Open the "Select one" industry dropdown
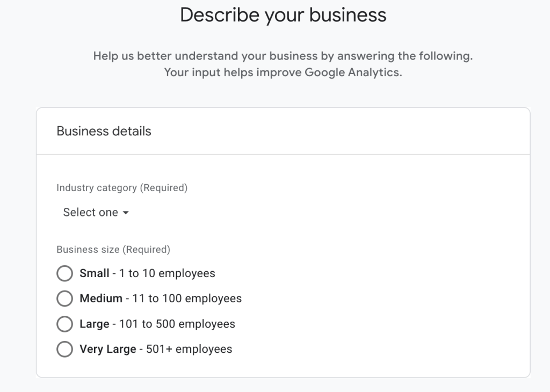This screenshot has width=550, height=392. tap(91, 213)
